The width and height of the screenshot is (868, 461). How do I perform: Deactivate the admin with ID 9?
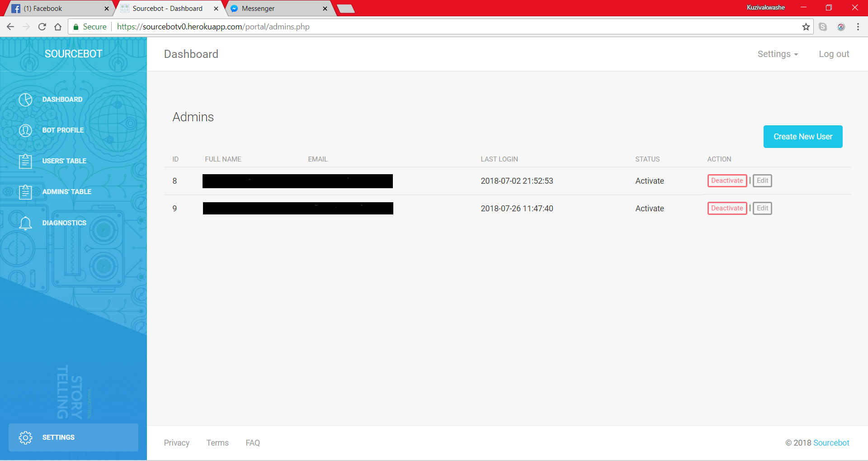pyautogui.click(x=727, y=208)
